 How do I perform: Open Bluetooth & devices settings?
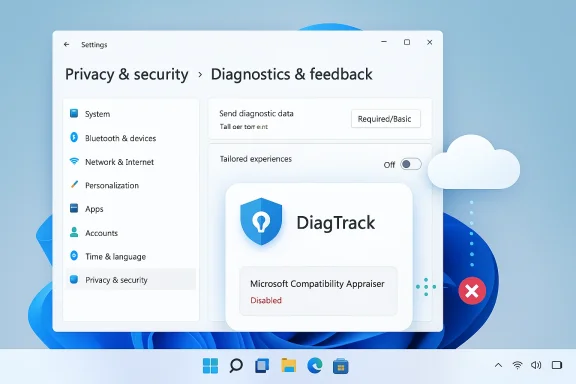[x=130, y=138]
